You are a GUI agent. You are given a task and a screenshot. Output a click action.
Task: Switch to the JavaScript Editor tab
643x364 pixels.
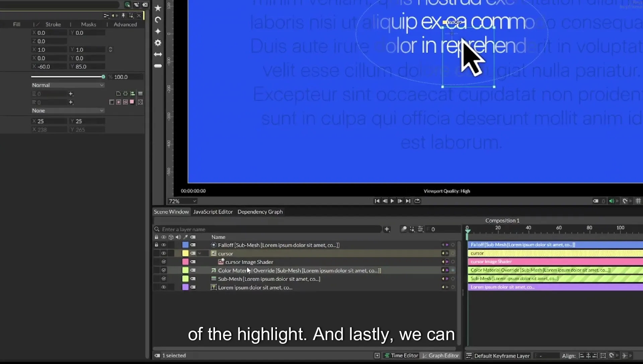coord(213,212)
